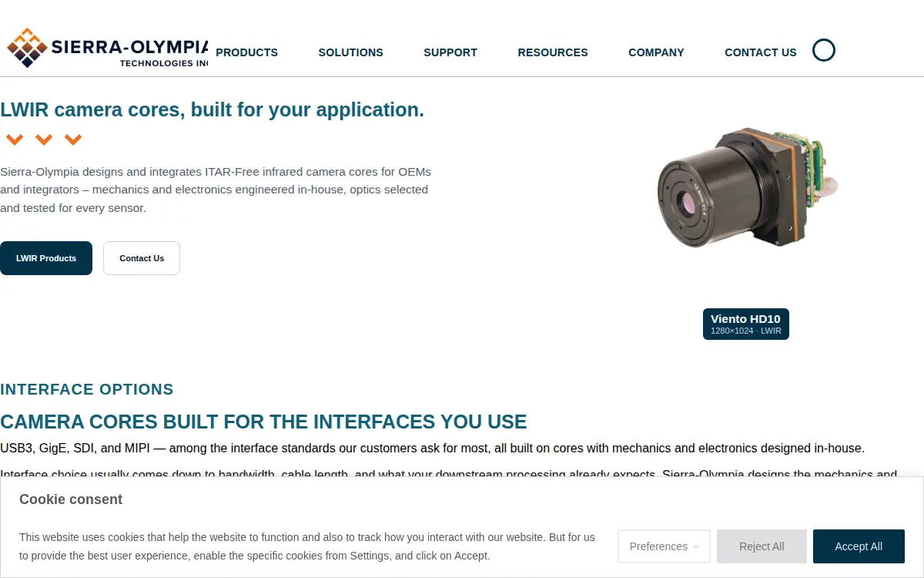Image resolution: width=924 pixels, height=578 pixels.
Task: Open the Company menu
Action: coord(656,52)
